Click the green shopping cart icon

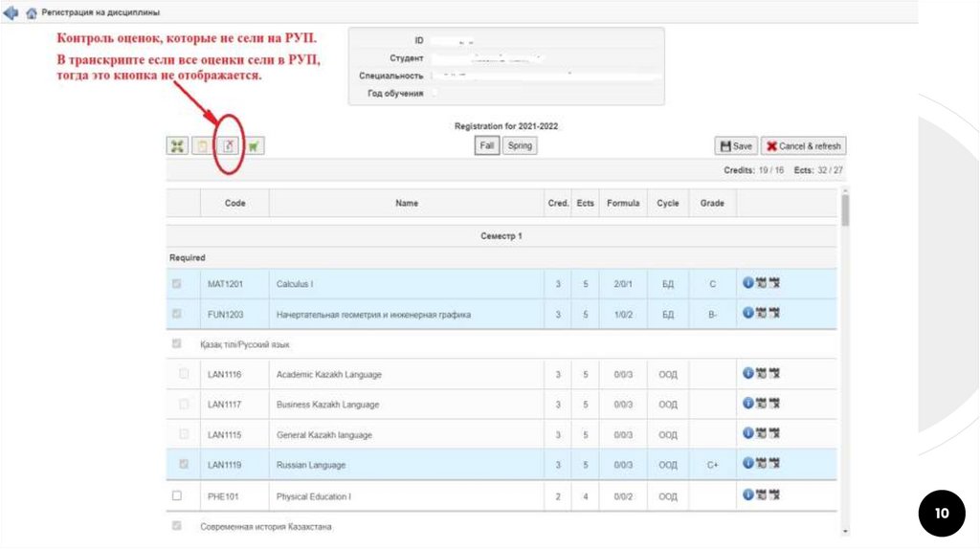254,145
